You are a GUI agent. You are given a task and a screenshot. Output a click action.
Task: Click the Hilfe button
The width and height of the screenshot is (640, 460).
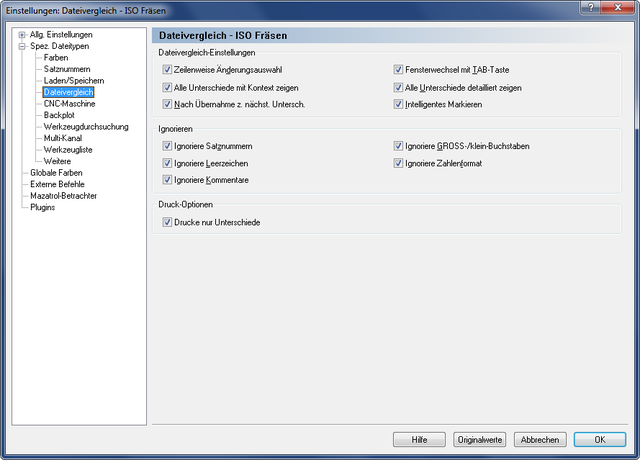click(x=419, y=440)
